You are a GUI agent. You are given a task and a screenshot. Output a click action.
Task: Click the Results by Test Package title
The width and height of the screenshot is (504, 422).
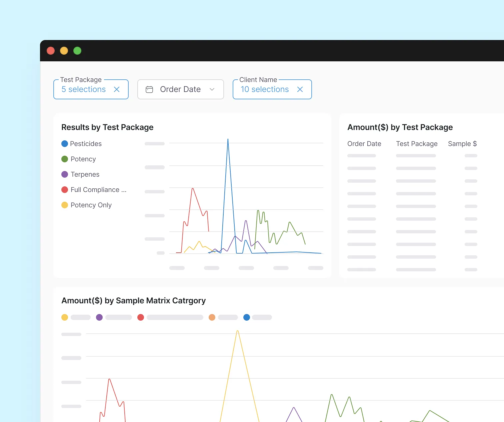(107, 127)
